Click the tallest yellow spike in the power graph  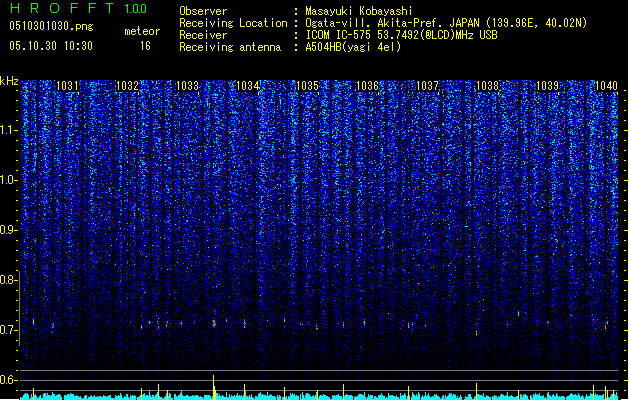click(x=214, y=387)
